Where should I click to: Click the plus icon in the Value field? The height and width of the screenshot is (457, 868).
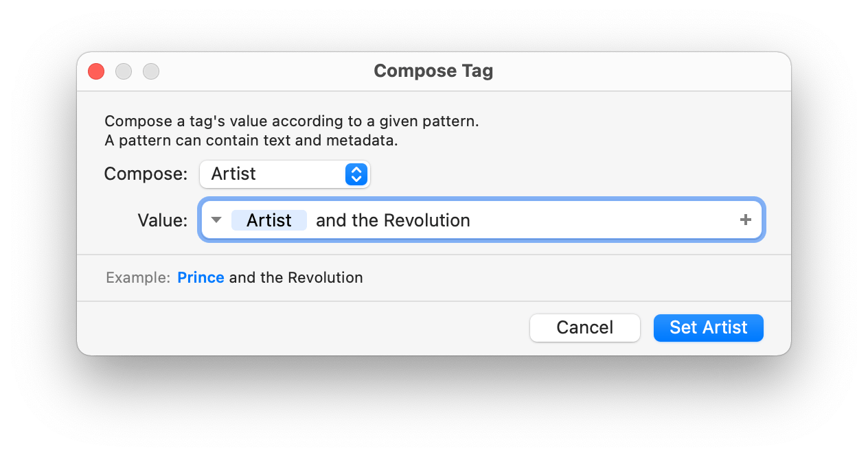(745, 220)
